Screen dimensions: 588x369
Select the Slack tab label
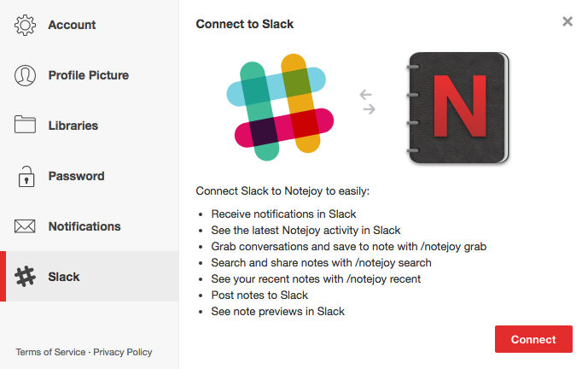tap(64, 277)
